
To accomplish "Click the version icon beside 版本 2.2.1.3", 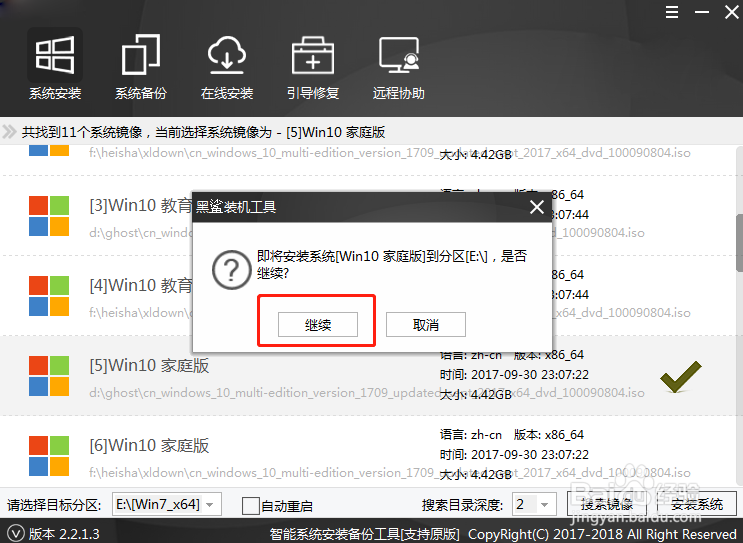I will 15,534.
